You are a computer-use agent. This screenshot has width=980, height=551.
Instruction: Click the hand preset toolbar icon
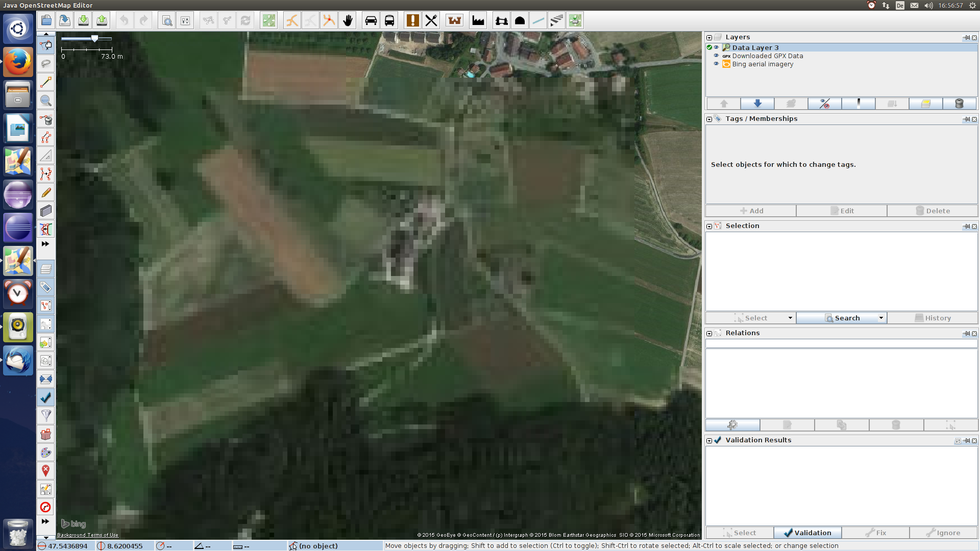[348, 20]
